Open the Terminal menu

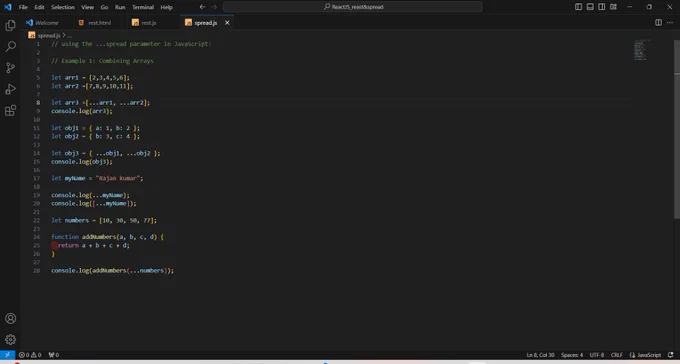point(143,7)
